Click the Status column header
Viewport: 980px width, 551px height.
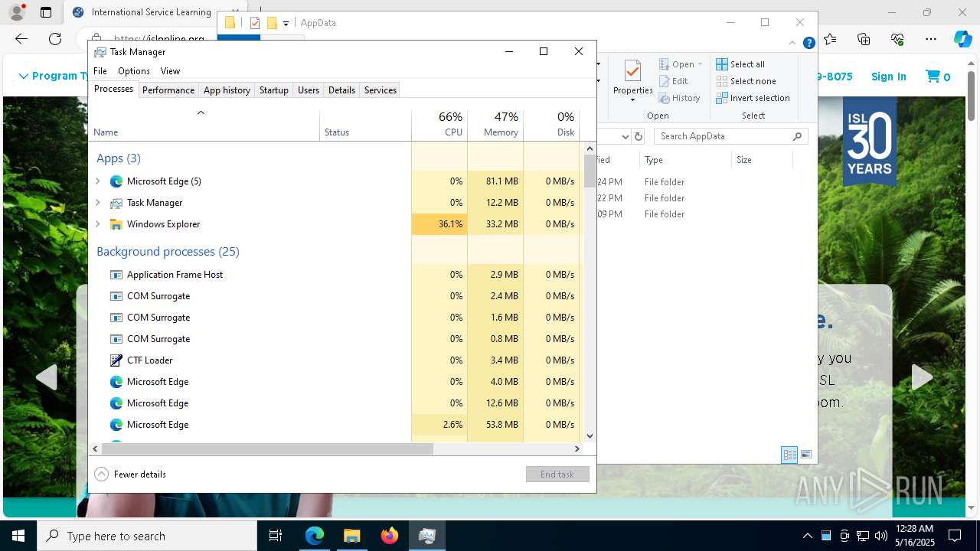click(365, 125)
